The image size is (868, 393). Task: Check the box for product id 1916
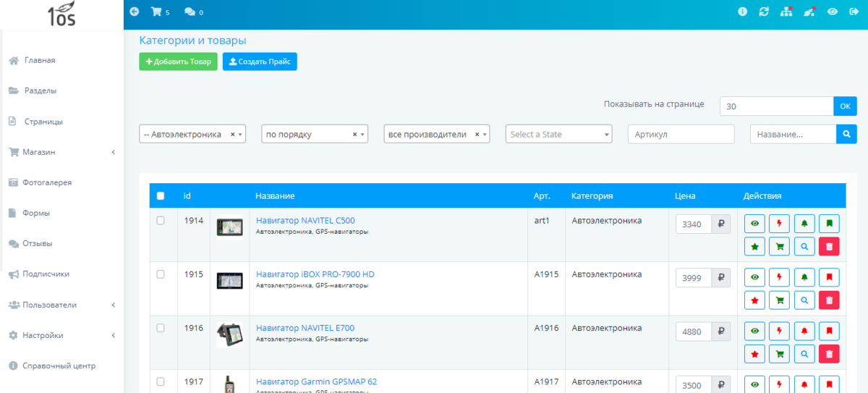click(x=161, y=328)
